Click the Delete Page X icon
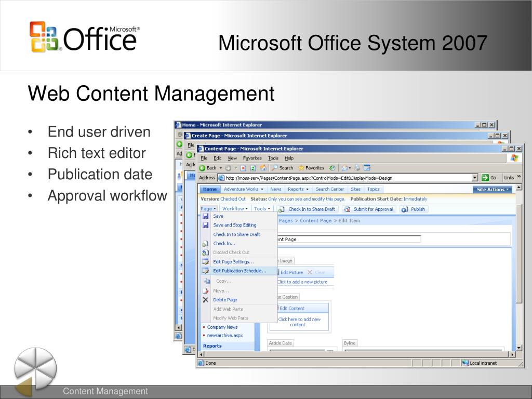This screenshot has width=532, height=399. tap(206, 300)
